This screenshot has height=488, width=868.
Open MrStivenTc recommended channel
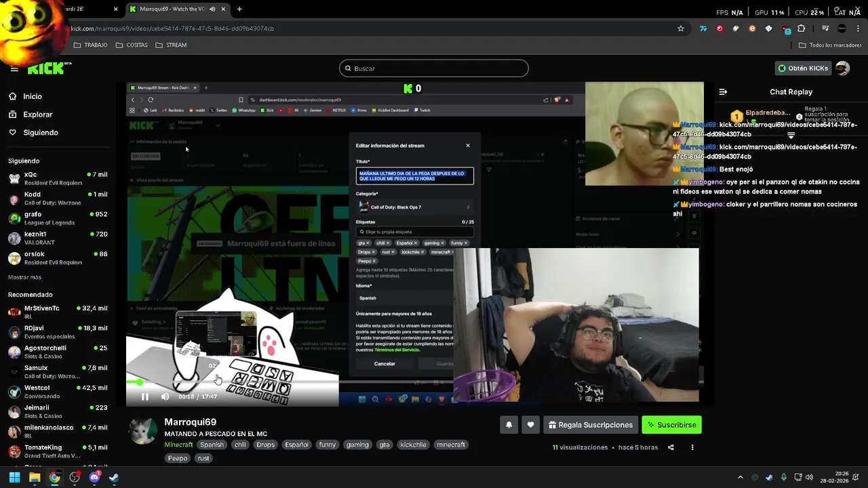pos(58,312)
